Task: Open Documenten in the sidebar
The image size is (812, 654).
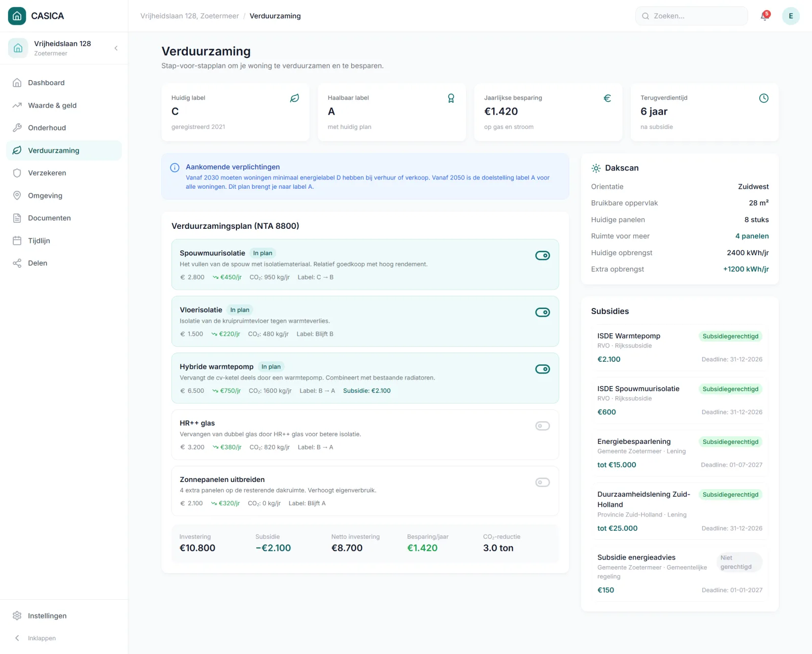Action: [64, 218]
